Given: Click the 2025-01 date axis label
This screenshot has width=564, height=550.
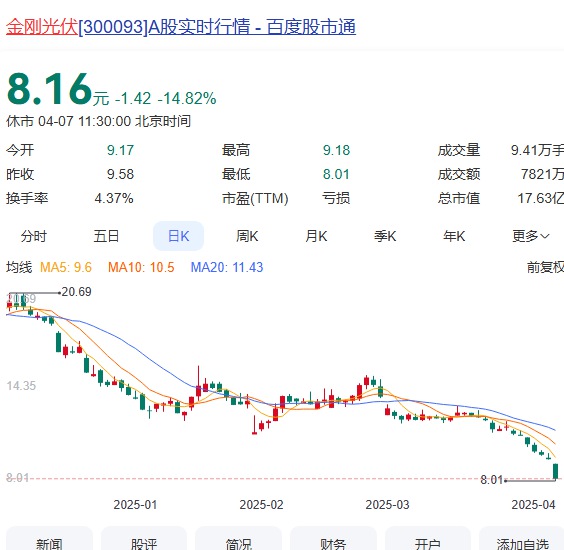Looking at the screenshot, I should 136,505.
